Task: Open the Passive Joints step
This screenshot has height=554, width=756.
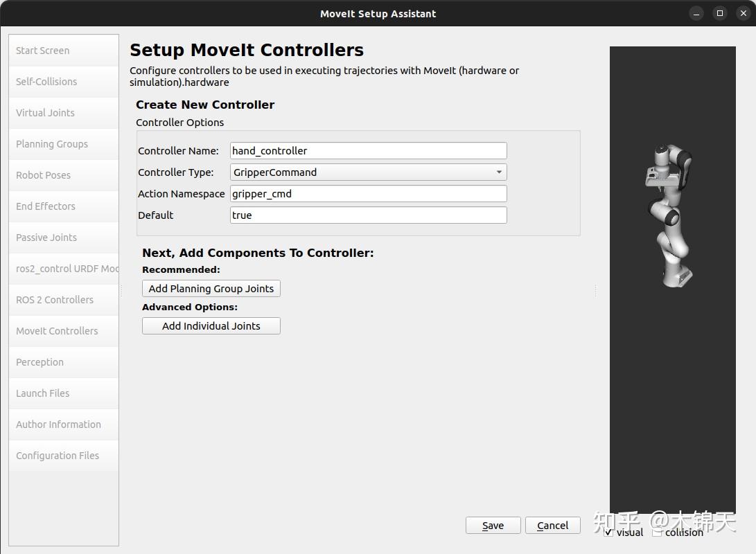Action: (63, 237)
